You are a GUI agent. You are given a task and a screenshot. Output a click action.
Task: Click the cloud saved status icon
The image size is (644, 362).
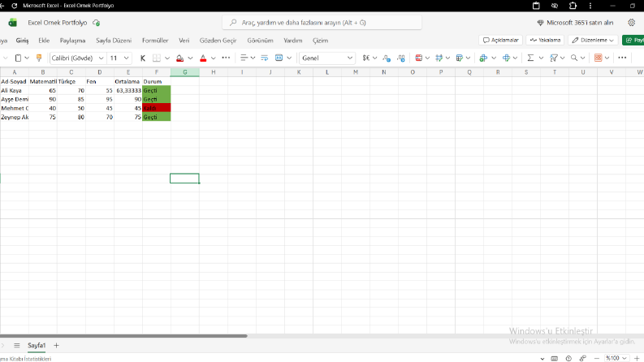[x=96, y=23]
